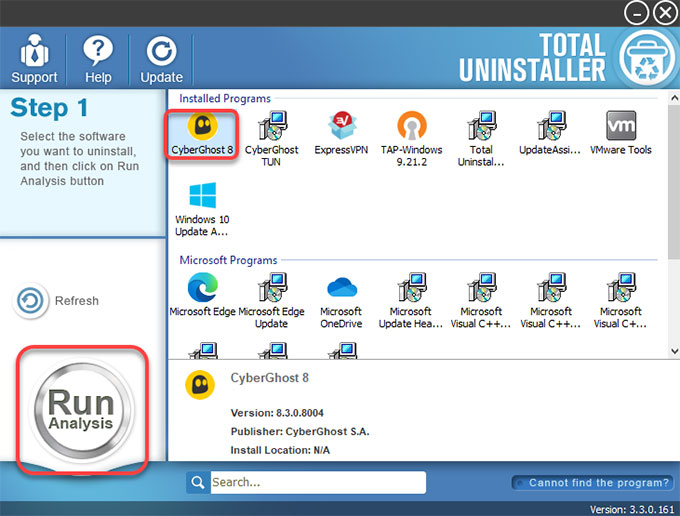
Task: Open the Help section
Action: [98, 59]
